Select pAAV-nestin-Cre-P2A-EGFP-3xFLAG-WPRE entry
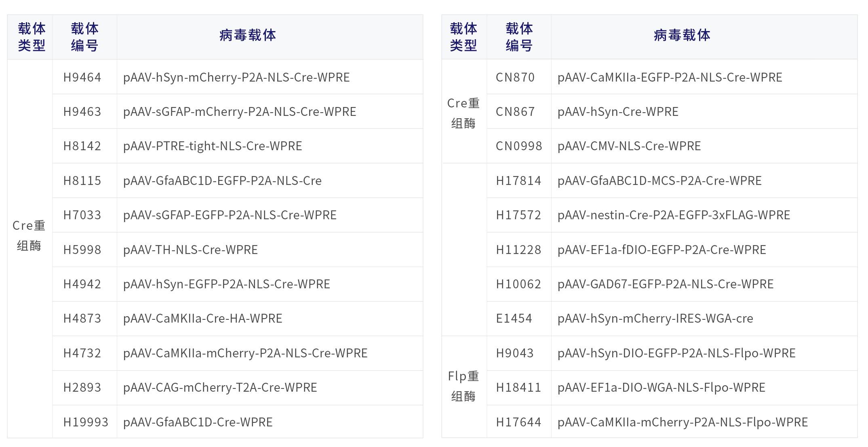 (x=674, y=215)
